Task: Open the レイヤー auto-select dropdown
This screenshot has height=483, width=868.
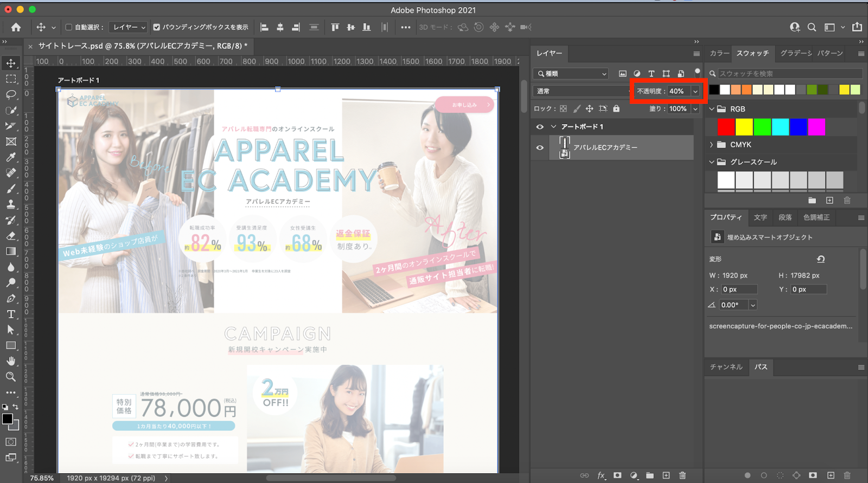Action: click(129, 27)
